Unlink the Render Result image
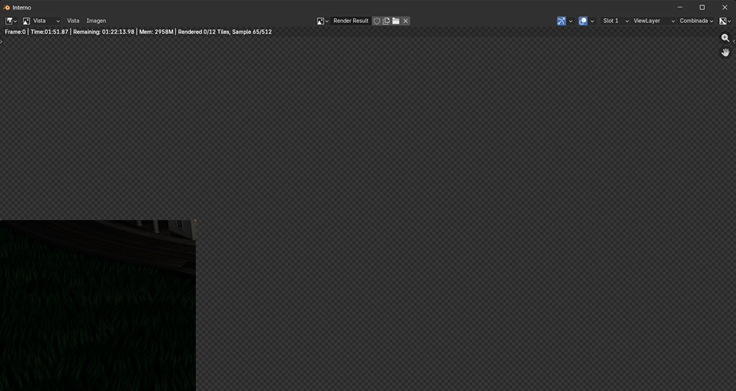Screen dimensions: 736x391 406,21
